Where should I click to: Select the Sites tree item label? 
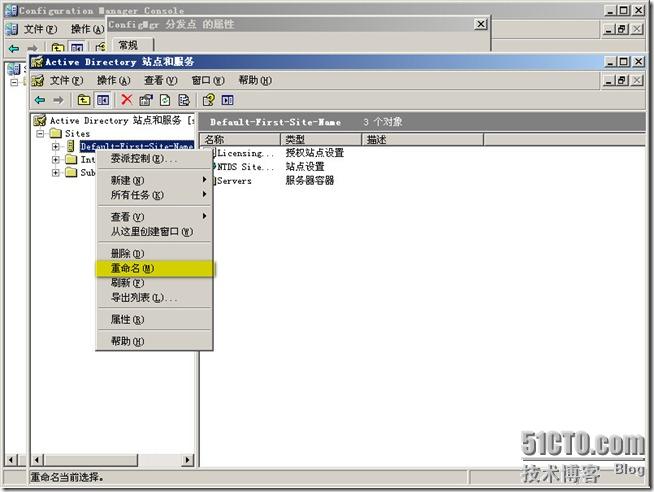77,133
